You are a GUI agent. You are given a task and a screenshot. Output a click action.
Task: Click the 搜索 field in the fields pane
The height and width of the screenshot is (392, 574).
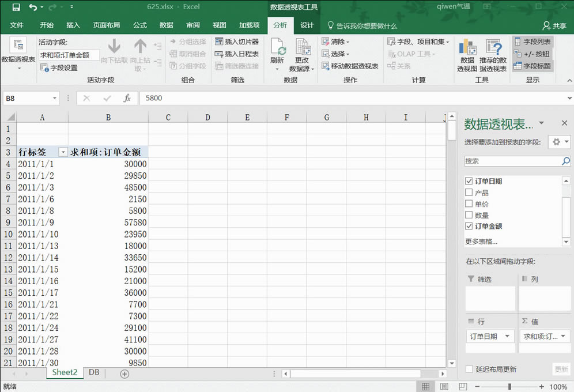pos(513,161)
